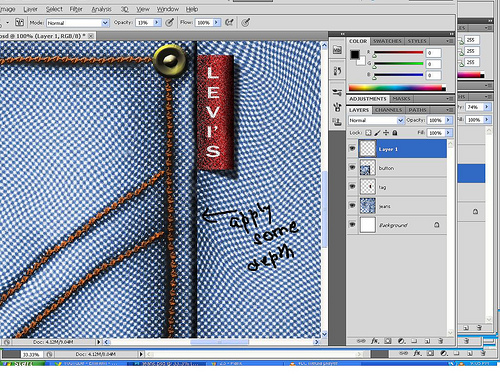Toggle lock image pixels brush icon
The image size is (500, 375).
[x=377, y=133]
